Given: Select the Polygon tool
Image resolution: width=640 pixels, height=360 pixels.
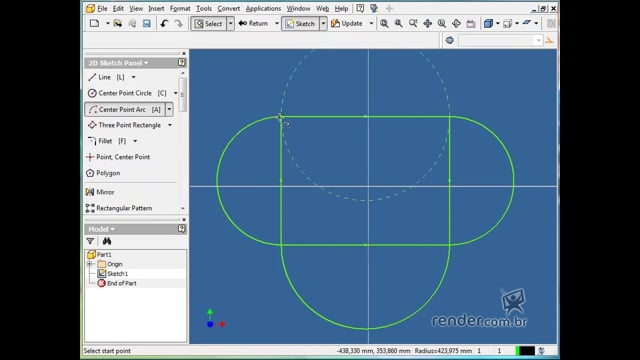Looking at the screenshot, I should (x=103, y=173).
